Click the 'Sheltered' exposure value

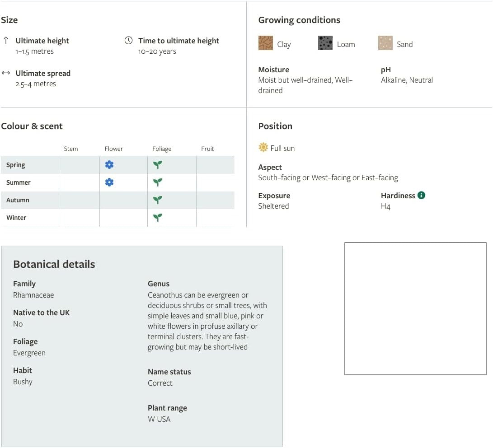(273, 206)
